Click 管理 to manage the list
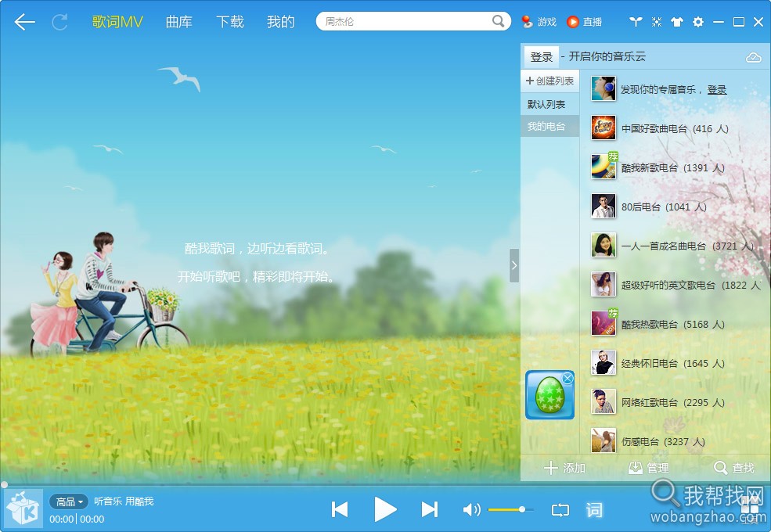Image resolution: width=771 pixels, height=532 pixels. click(x=649, y=468)
